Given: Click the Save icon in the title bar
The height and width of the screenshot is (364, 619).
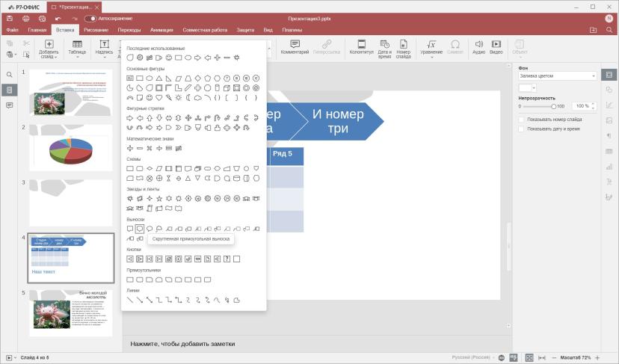Looking at the screenshot, I should point(10,19).
